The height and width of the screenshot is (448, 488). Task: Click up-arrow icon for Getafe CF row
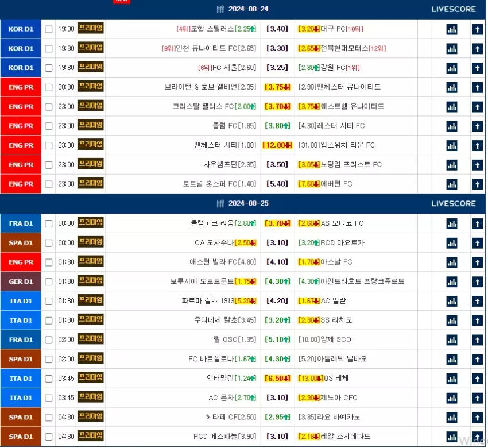477,418
